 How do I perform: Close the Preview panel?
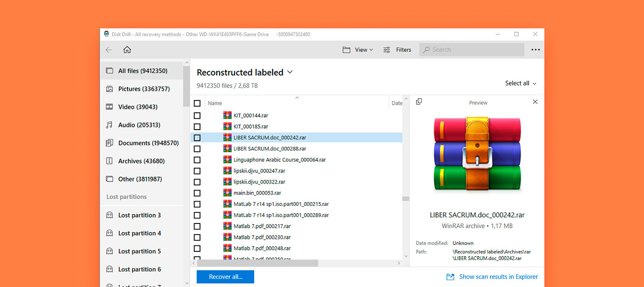535,102
